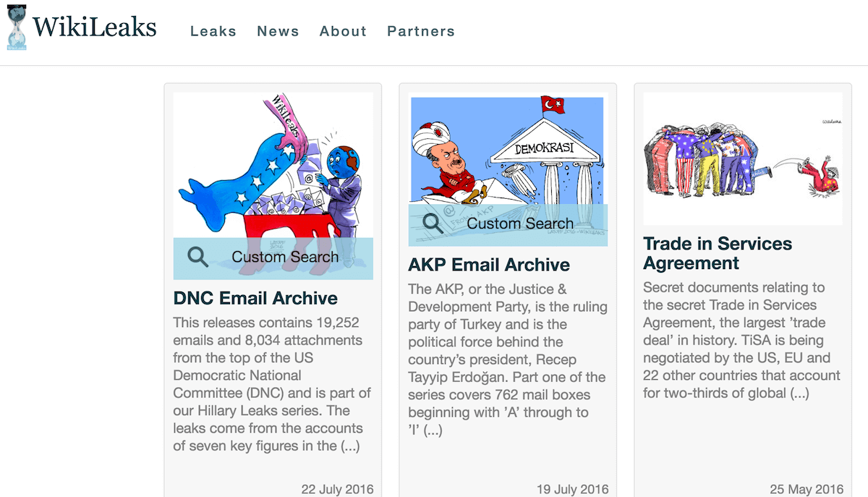
Task: Click the magnifier icon on the AKP card
Action: pyautogui.click(x=433, y=224)
